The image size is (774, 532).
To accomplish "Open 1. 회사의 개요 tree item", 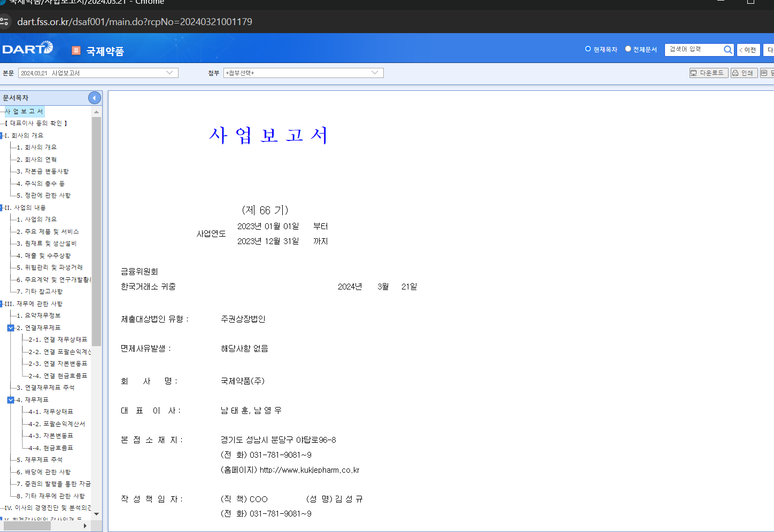I will coord(36,147).
